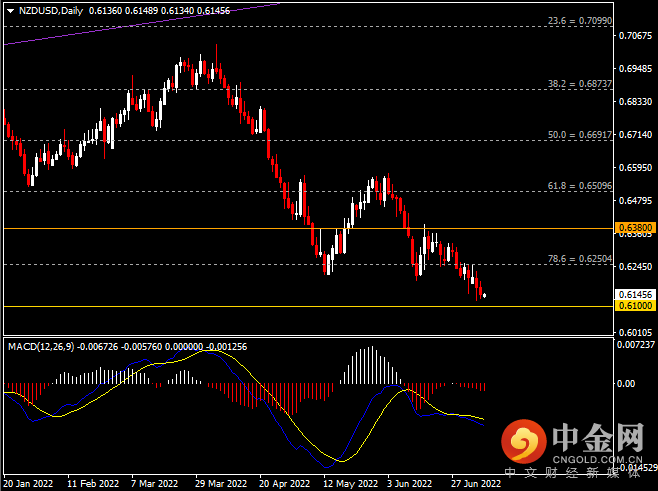Select the 20 Apr 2022 date label
This screenshot has width=658, height=491.
point(285,483)
